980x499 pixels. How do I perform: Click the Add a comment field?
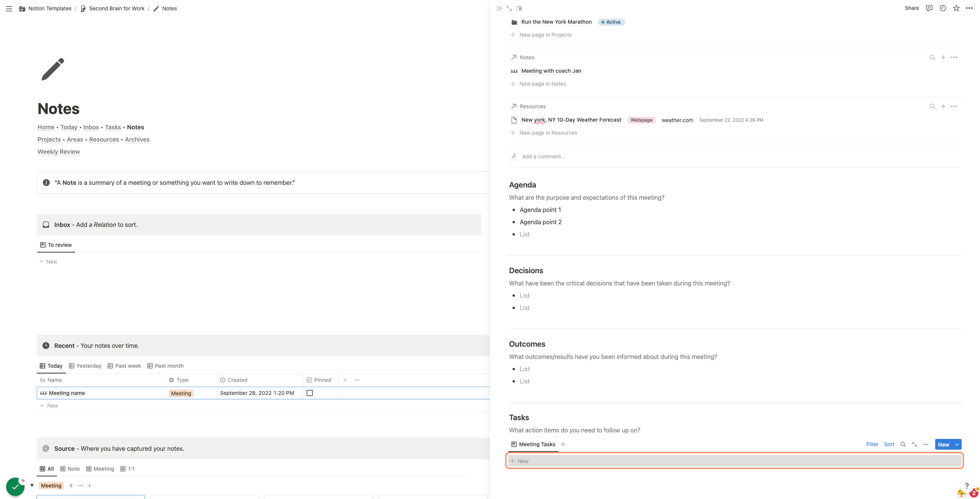pyautogui.click(x=544, y=157)
